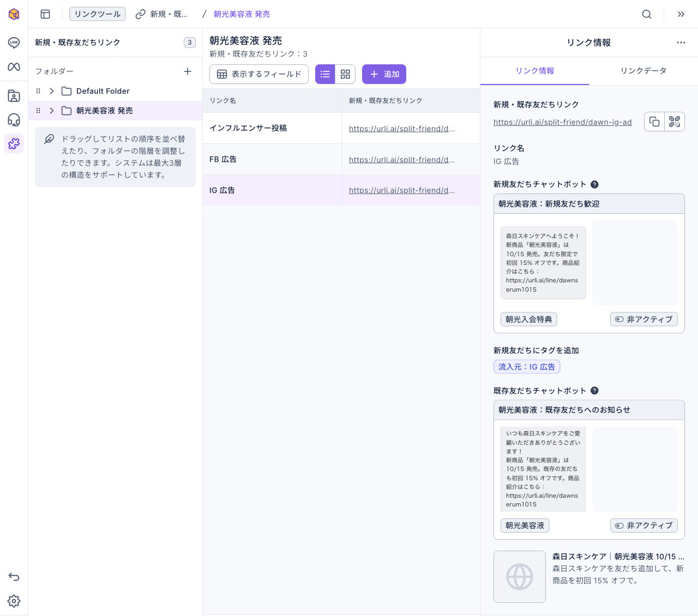Select the IG 広告 row

[341, 190]
